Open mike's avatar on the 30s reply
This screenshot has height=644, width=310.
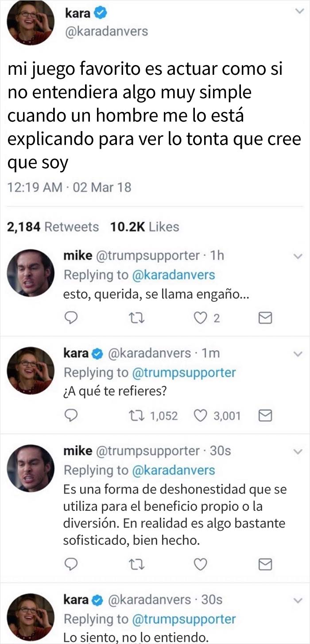[31, 468]
